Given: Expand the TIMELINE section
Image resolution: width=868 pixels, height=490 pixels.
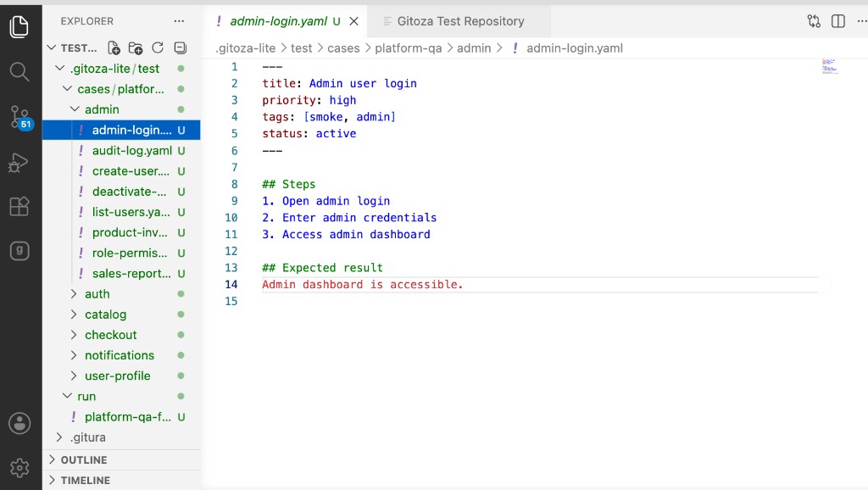Looking at the screenshot, I should (x=122, y=480).
